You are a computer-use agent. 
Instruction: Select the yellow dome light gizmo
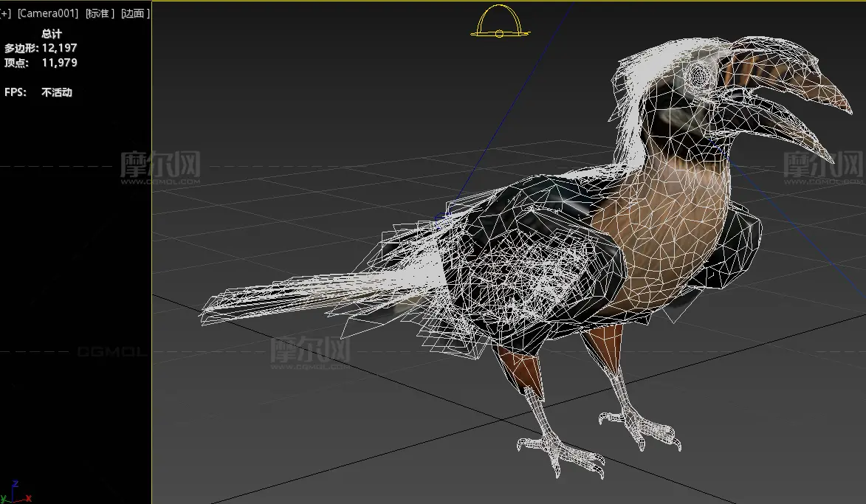500,24
